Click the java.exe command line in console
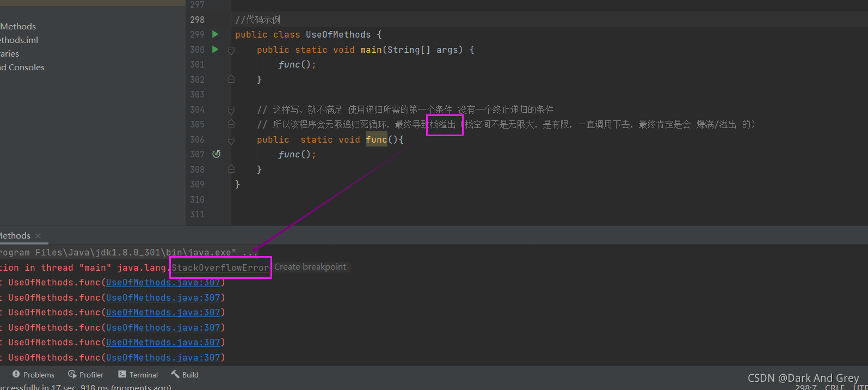Screen dimensions: 868x390 pos(129,252)
